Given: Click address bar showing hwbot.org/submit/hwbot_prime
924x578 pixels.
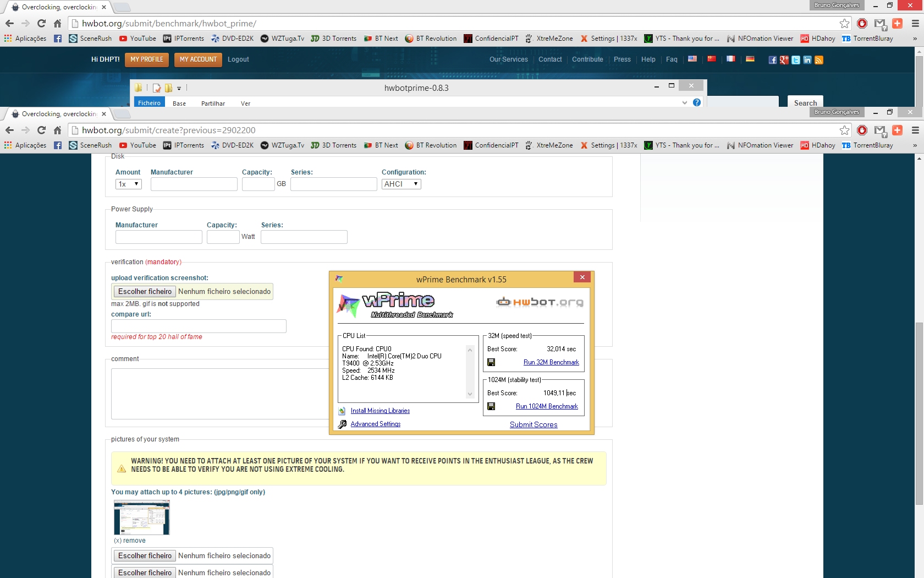Looking at the screenshot, I should coord(459,23).
